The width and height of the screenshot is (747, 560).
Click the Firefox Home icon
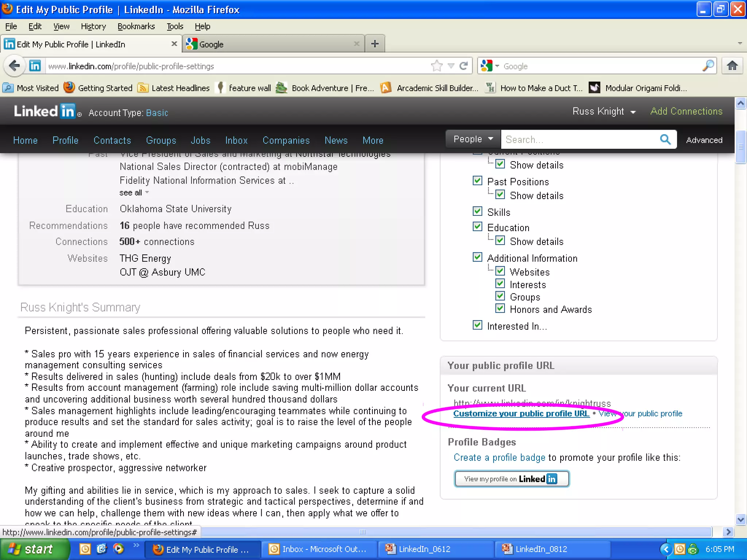point(732,66)
